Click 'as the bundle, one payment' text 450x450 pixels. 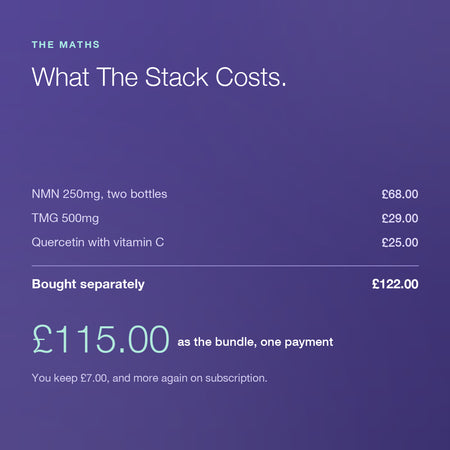[x=255, y=342]
